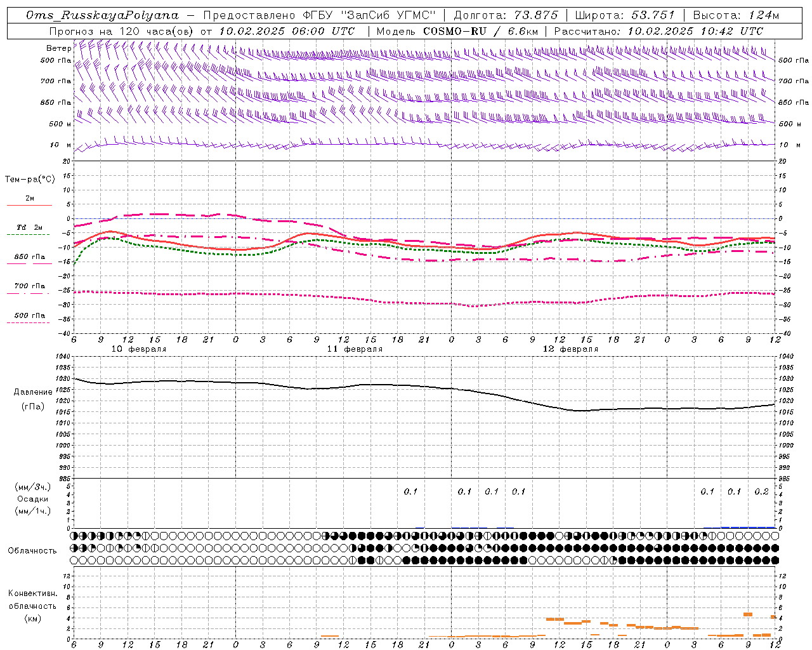Image resolution: width=812 pixels, height=650 pixels.
Task: Click the date label 11 февраля
Action: [355, 349]
